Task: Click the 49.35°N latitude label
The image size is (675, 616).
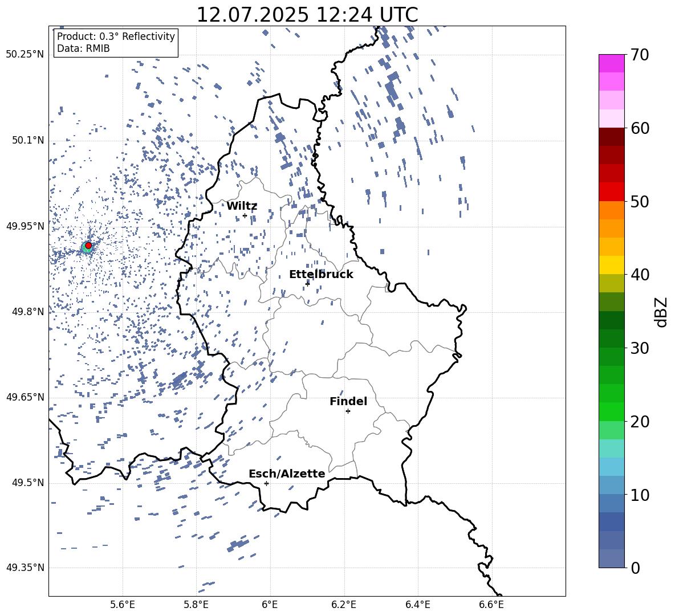Action: [25, 568]
